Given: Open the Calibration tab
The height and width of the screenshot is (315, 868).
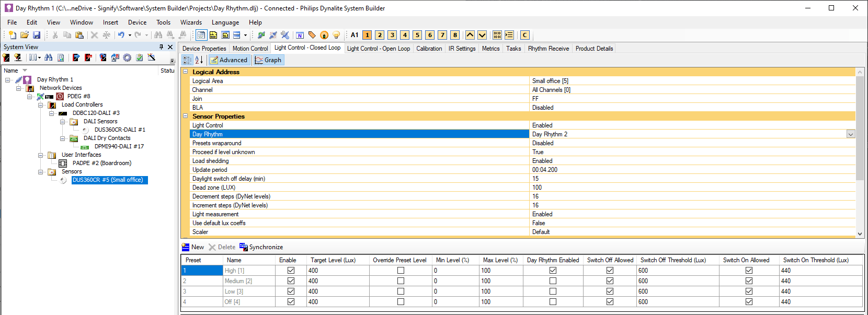Looking at the screenshot, I should pos(429,49).
